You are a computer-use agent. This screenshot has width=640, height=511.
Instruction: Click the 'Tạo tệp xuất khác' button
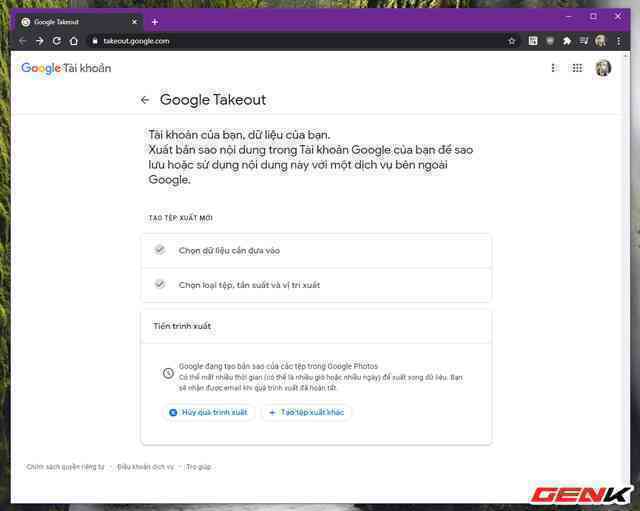point(306,412)
